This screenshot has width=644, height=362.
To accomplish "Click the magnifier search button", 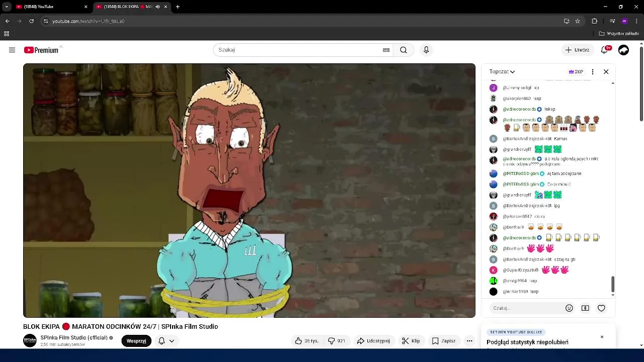I will [x=404, y=50].
